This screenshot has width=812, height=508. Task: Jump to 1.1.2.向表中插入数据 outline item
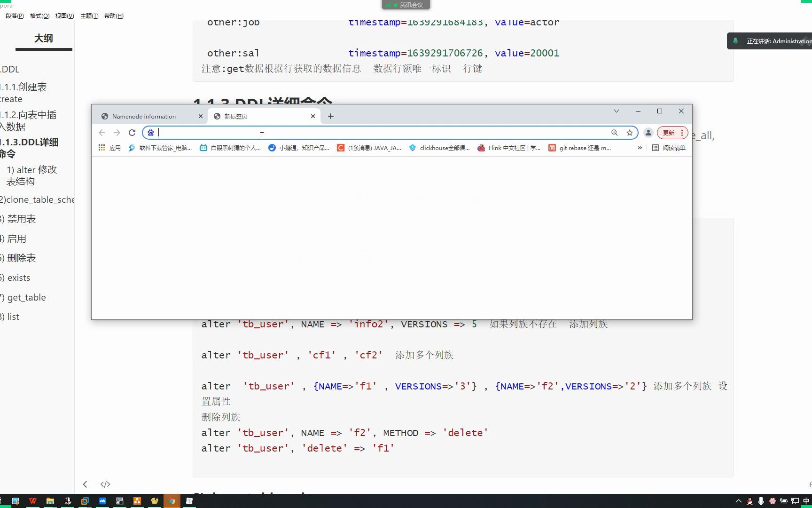point(28,120)
